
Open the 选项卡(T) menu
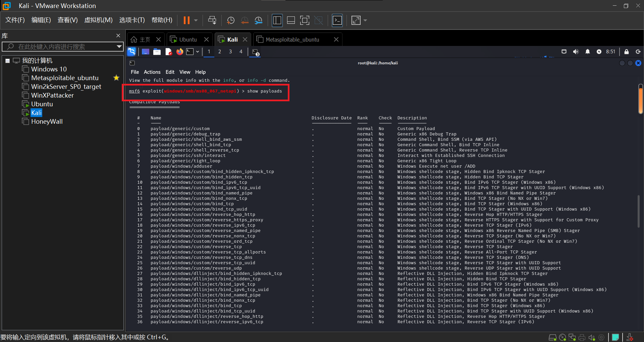tap(132, 20)
